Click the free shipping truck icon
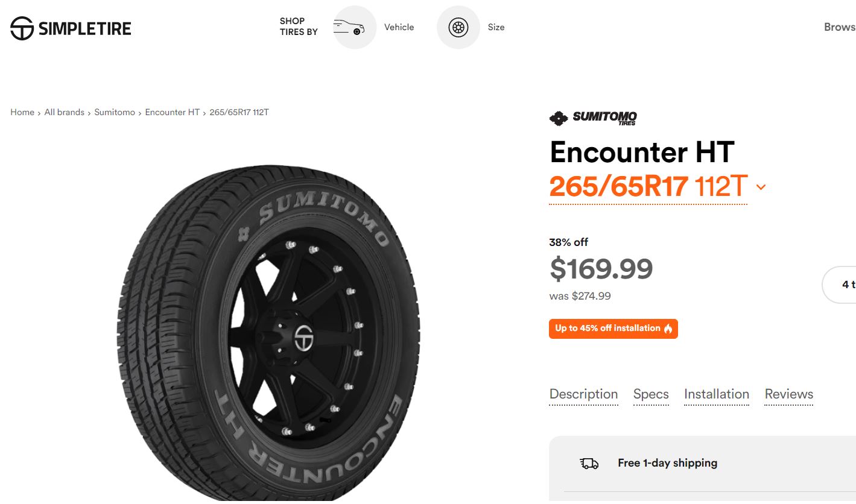Screen dimensions: 856x504 click(x=589, y=463)
